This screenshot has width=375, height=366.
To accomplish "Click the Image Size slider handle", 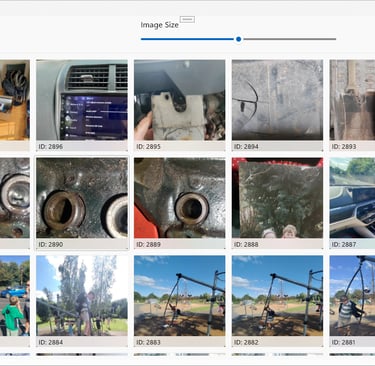I will click(x=238, y=39).
